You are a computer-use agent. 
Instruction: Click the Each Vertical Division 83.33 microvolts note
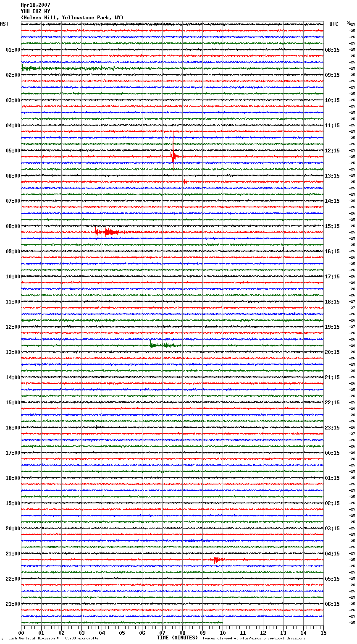point(53,638)
